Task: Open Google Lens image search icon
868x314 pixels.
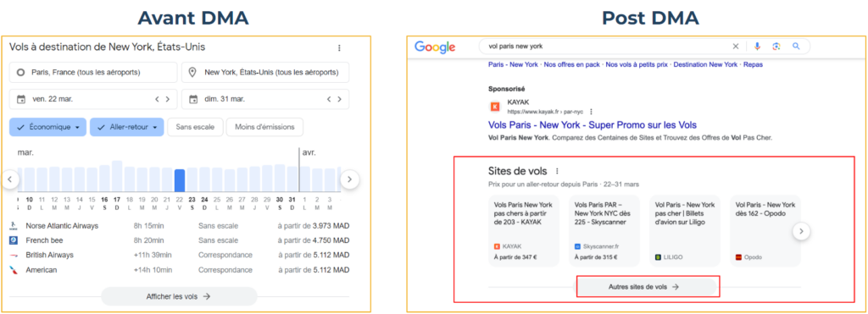Action: [x=776, y=47]
